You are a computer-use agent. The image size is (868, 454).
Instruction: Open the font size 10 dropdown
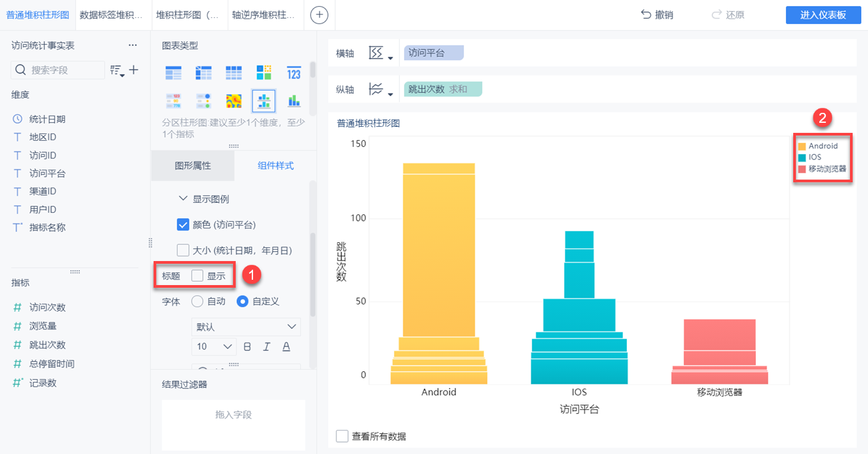coord(214,347)
